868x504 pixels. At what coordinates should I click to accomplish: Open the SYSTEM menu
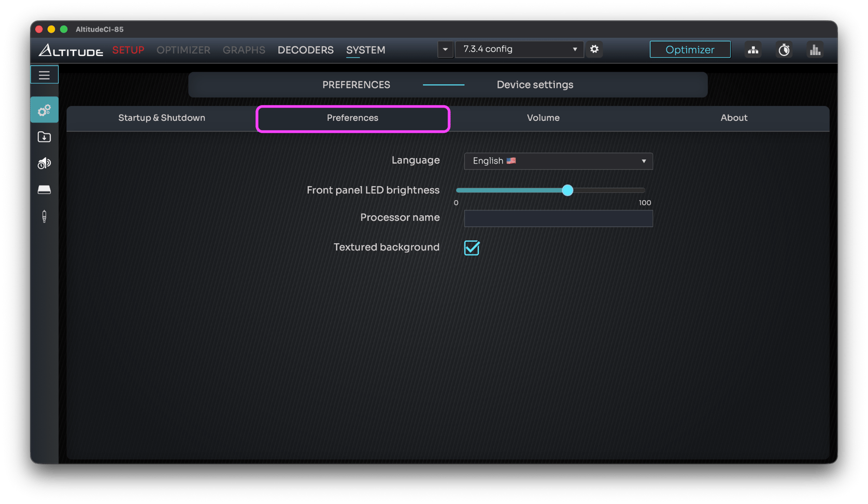366,50
